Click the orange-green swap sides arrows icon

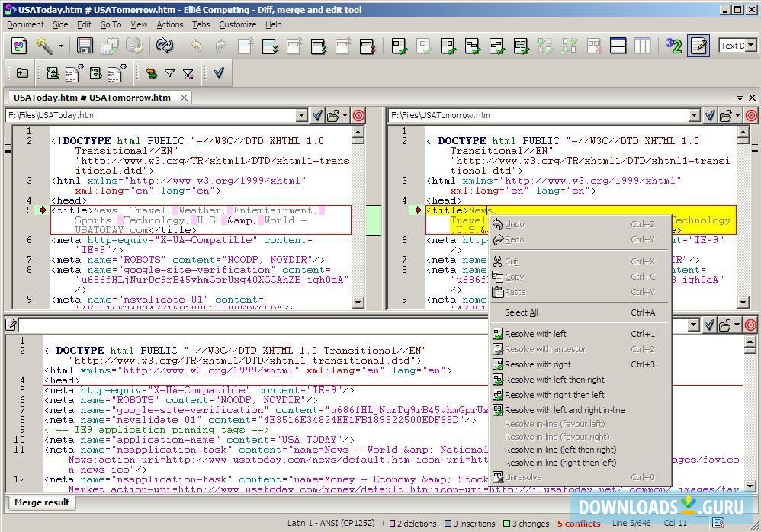[152, 73]
